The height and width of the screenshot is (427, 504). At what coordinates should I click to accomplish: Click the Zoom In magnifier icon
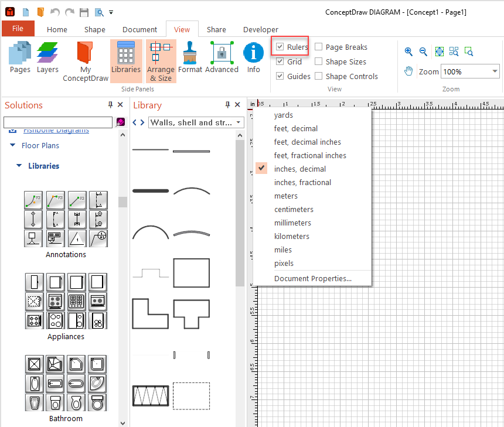[x=408, y=52]
